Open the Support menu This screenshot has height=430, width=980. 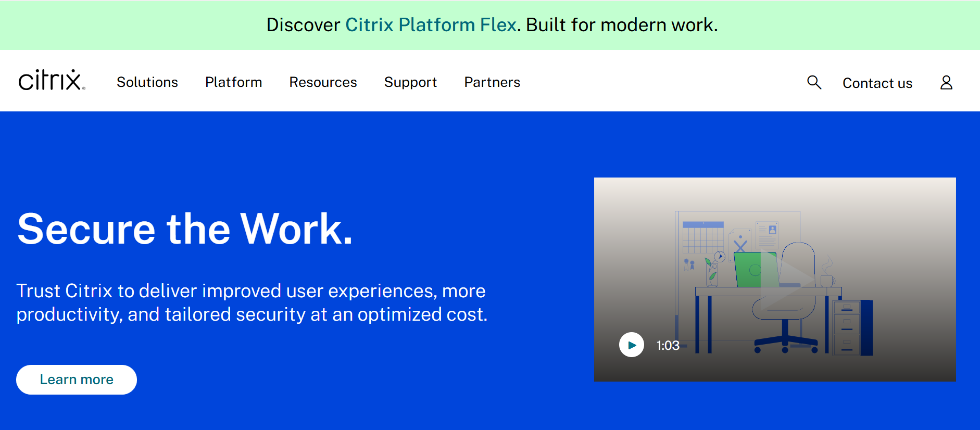coord(410,82)
